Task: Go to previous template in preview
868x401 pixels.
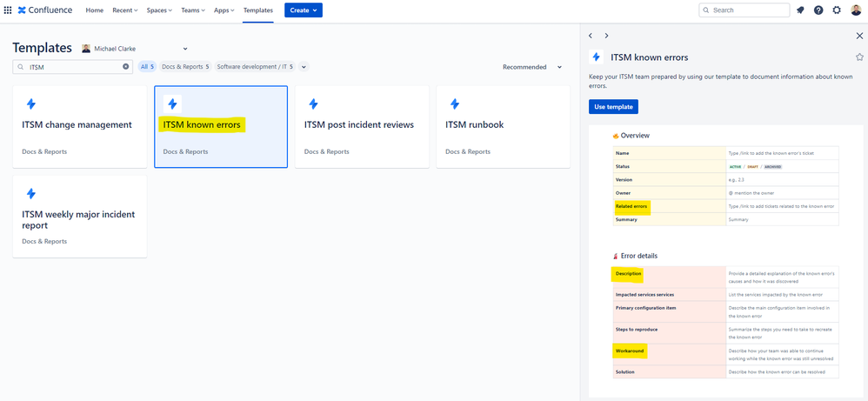Action: point(591,36)
